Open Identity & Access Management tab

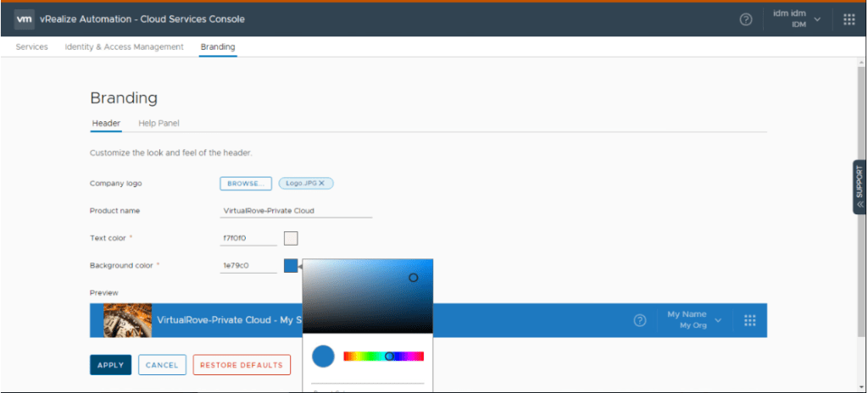[124, 47]
